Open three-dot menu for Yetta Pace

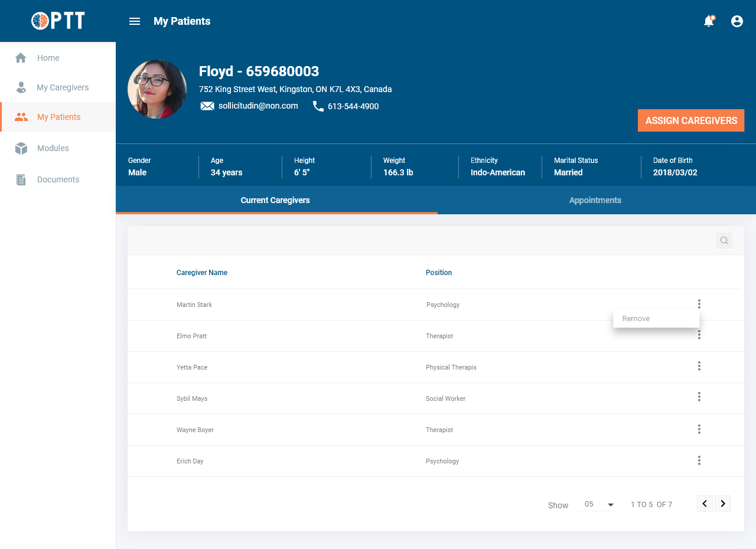point(699,366)
